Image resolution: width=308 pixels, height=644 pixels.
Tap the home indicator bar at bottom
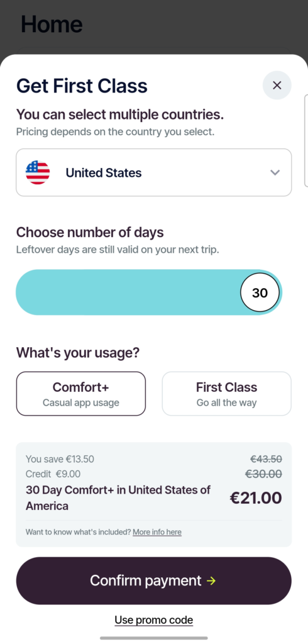coord(153,638)
